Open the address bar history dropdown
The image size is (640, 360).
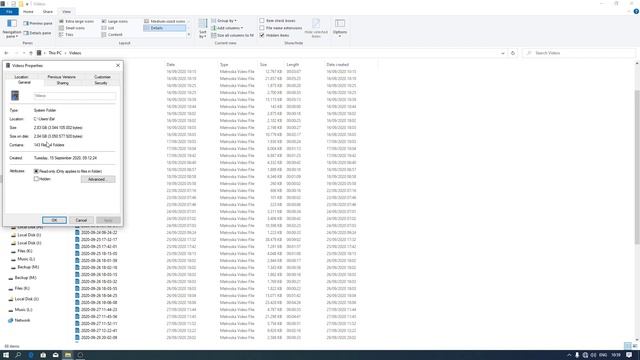(x=502, y=53)
